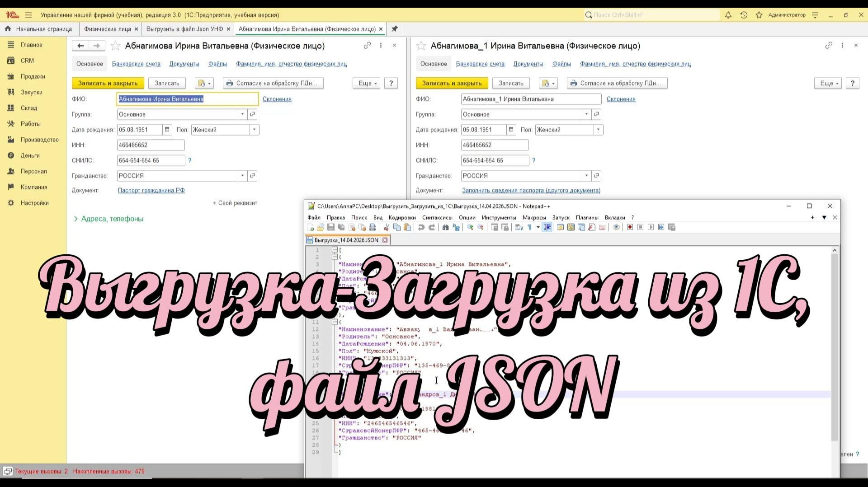Click 1C search field Поиск Ctrl+Shift+F
Viewport: 868px width, 487px height.
(x=651, y=15)
